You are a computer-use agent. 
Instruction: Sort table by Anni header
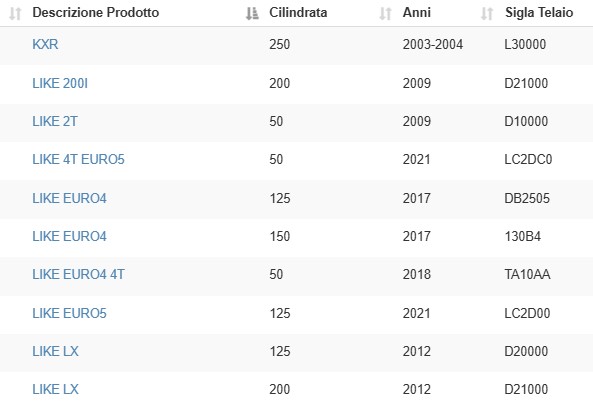click(416, 12)
